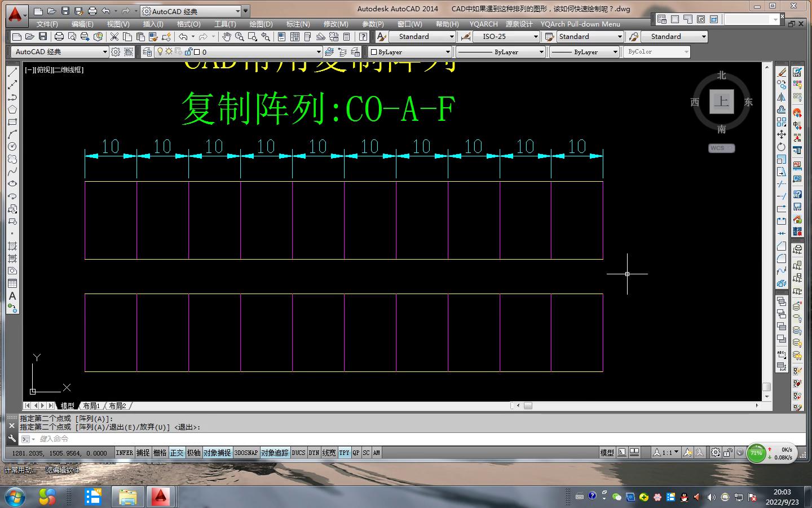This screenshot has width=812, height=508.
Task: Open the Hatch tool
Action: (12, 246)
